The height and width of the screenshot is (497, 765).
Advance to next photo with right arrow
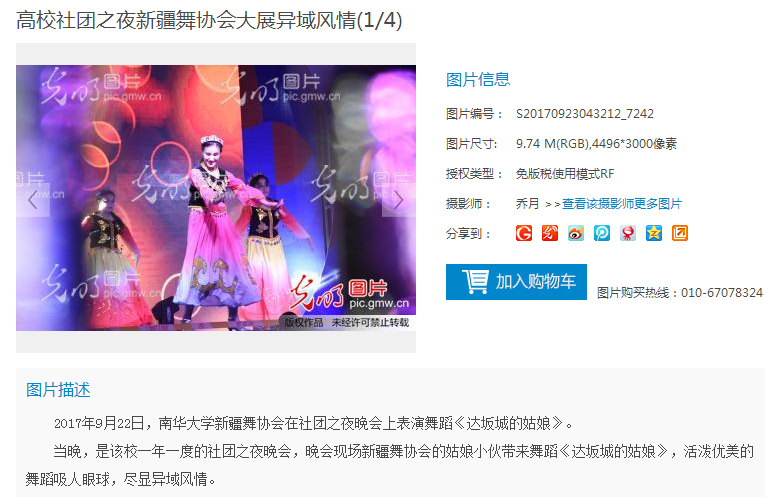click(399, 199)
